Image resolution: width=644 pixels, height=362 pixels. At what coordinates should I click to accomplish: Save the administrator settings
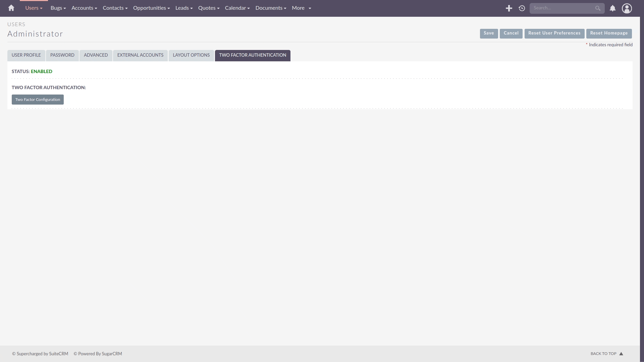coord(489,33)
